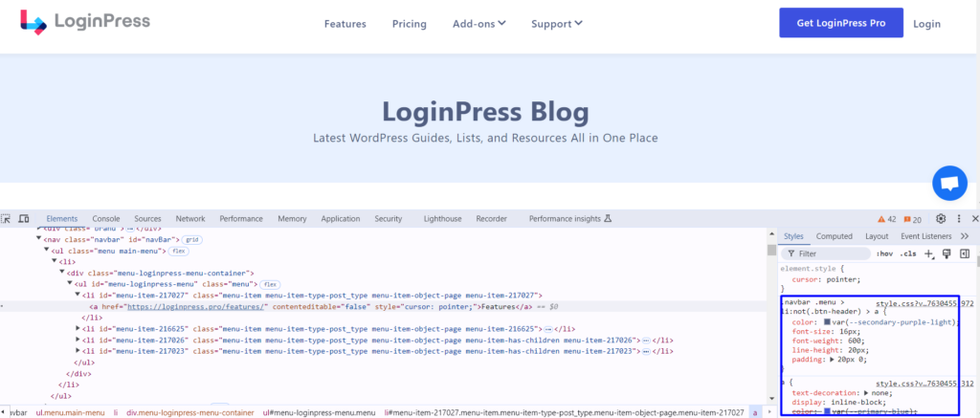This screenshot has width=980, height=418.
Task: Click the warnings count 42 indicator
Action: click(x=887, y=219)
